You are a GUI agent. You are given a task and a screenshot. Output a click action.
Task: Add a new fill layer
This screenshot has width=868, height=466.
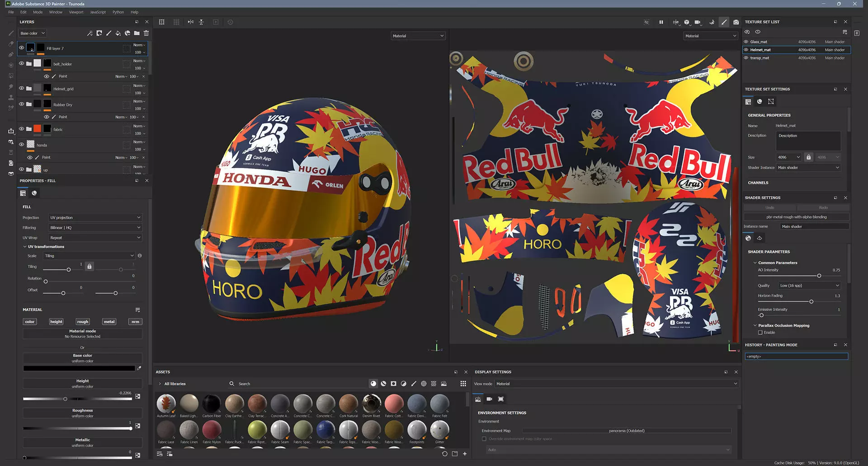[118, 33]
